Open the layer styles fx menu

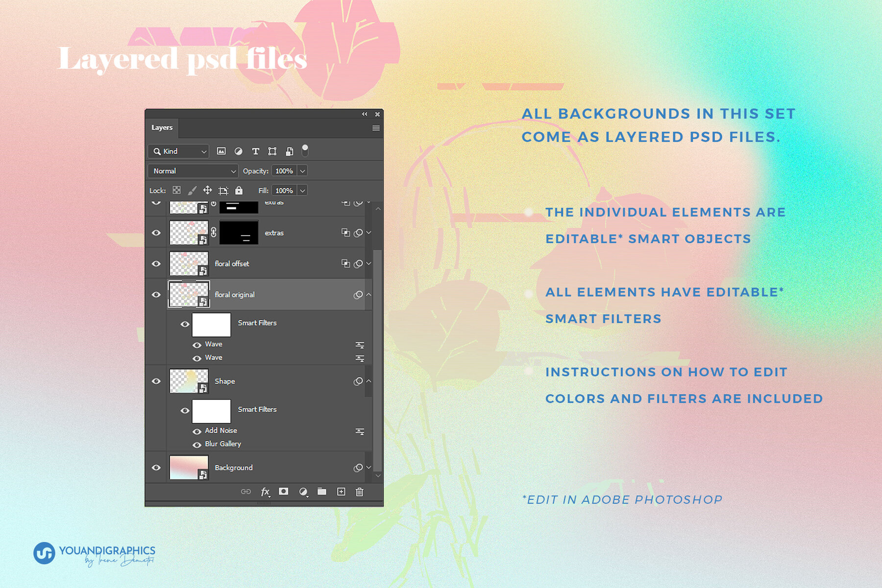tap(265, 492)
